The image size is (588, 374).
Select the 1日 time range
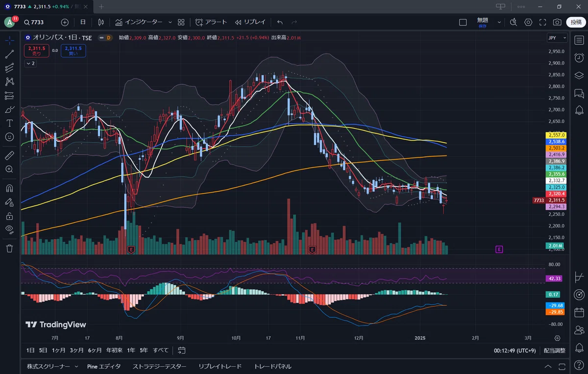(30, 350)
